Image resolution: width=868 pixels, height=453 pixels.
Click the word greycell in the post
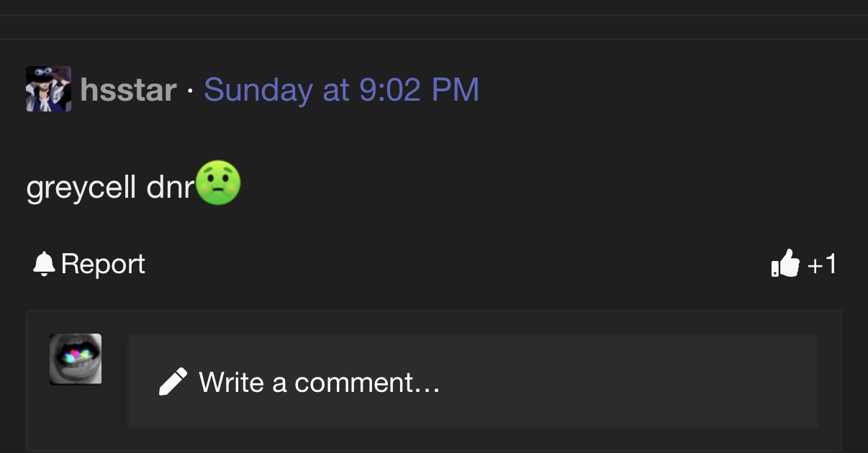pyautogui.click(x=81, y=188)
